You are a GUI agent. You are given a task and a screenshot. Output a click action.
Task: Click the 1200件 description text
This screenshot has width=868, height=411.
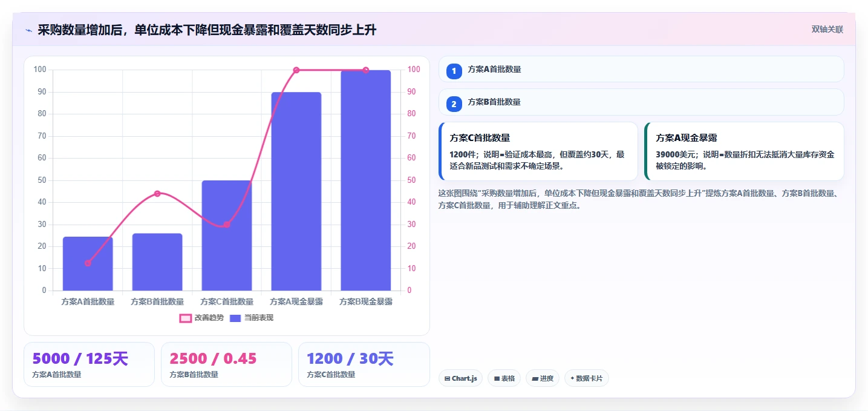click(x=537, y=160)
